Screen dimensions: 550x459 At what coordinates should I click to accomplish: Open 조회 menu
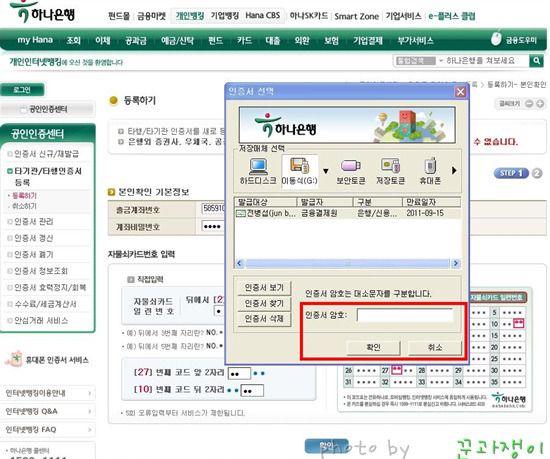coord(74,40)
